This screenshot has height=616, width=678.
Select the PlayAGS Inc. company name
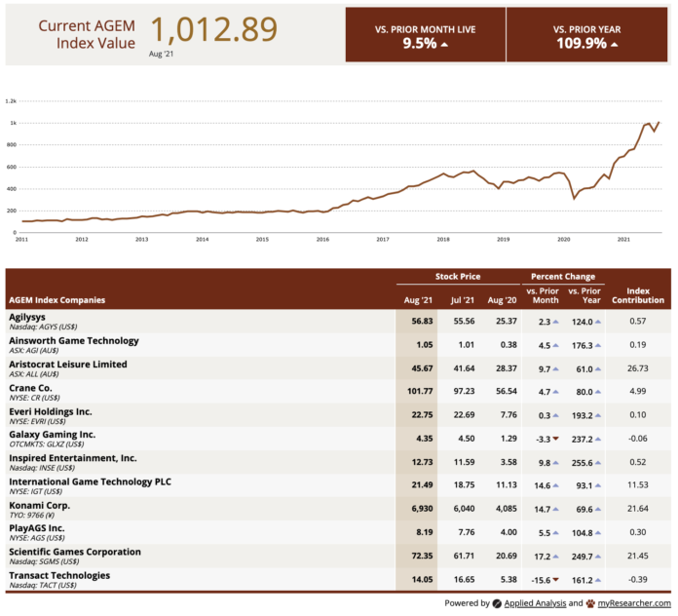click(x=37, y=528)
